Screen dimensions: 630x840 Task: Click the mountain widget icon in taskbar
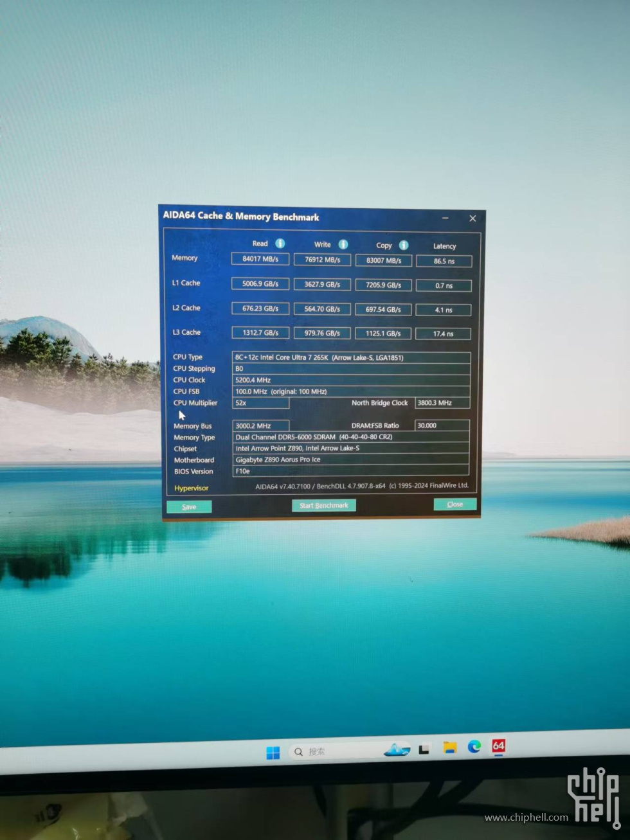397,749
